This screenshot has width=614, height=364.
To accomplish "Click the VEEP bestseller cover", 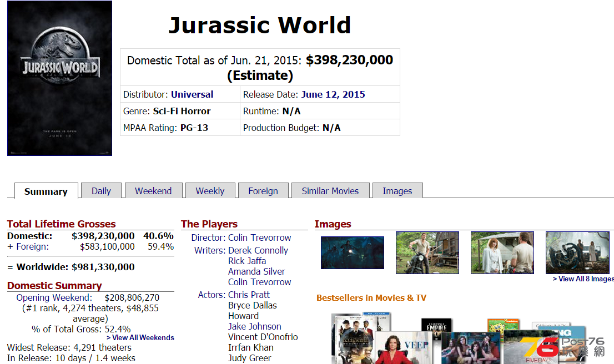I will 404,348.
